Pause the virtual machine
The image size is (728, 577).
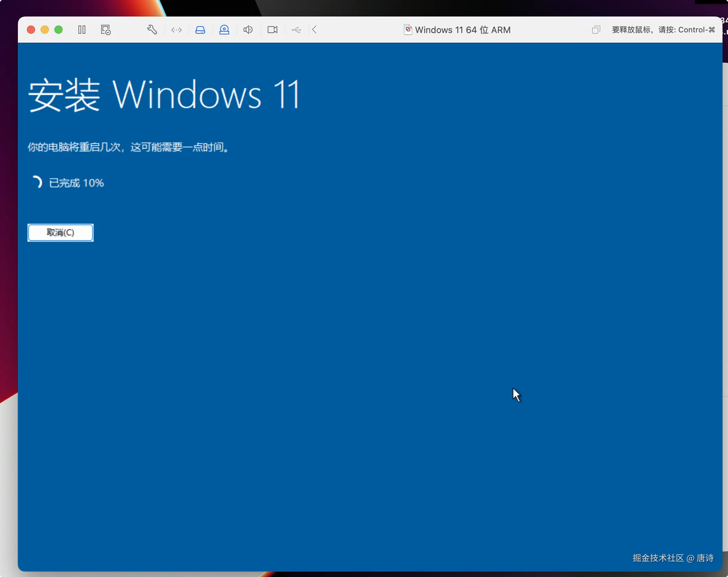[x=82, y=30]
